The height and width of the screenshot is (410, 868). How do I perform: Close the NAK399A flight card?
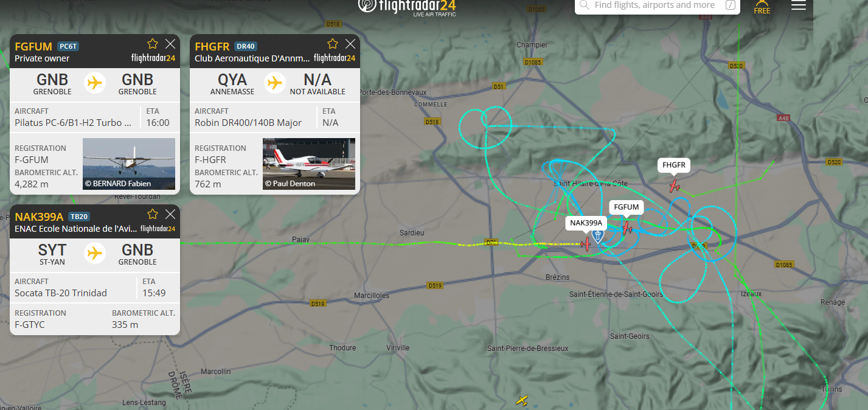click(170, 214)
